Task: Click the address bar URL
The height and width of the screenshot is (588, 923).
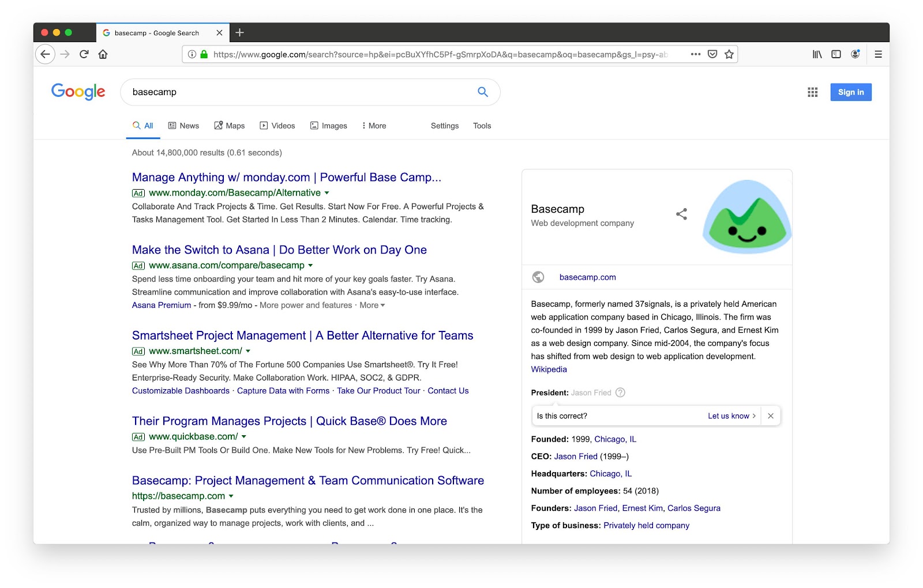Action: (441, 54)
